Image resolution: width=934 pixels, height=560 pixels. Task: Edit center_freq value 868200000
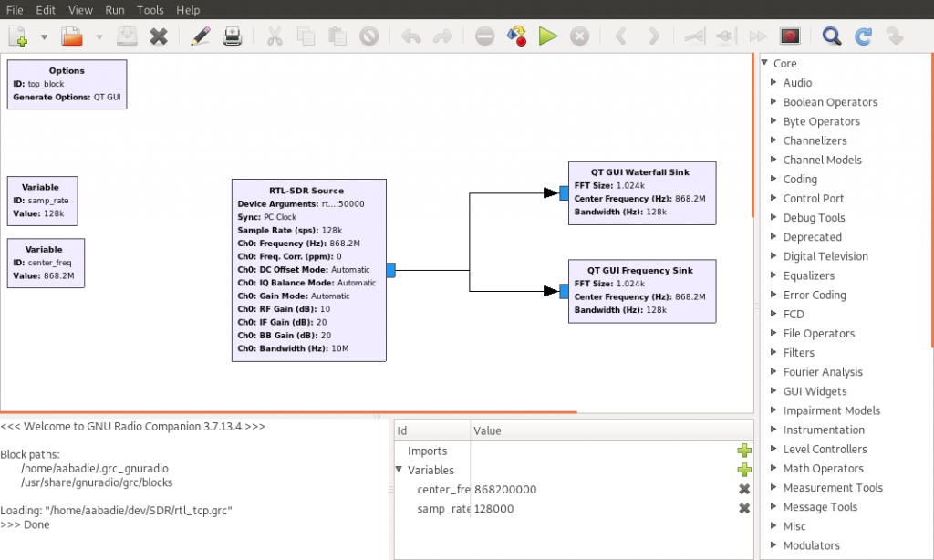[x=505, y=489]
